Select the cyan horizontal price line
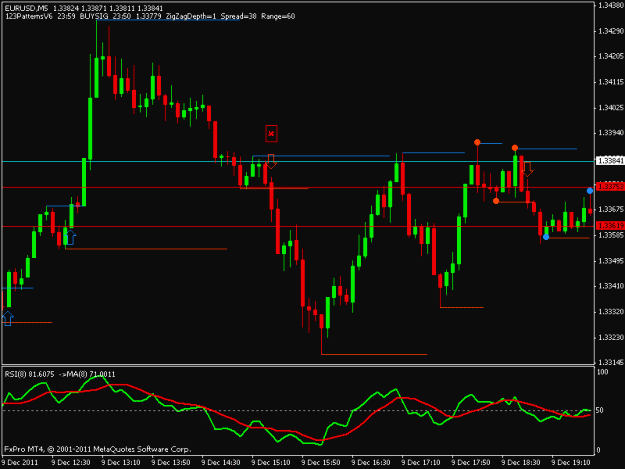The width and height of the screenshot is (625, 469). [x=298, y=161]
